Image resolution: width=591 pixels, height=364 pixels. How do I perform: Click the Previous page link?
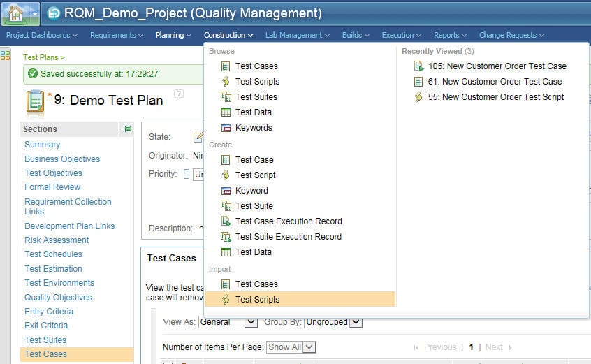pyautogui.click(x=440, y=347)
